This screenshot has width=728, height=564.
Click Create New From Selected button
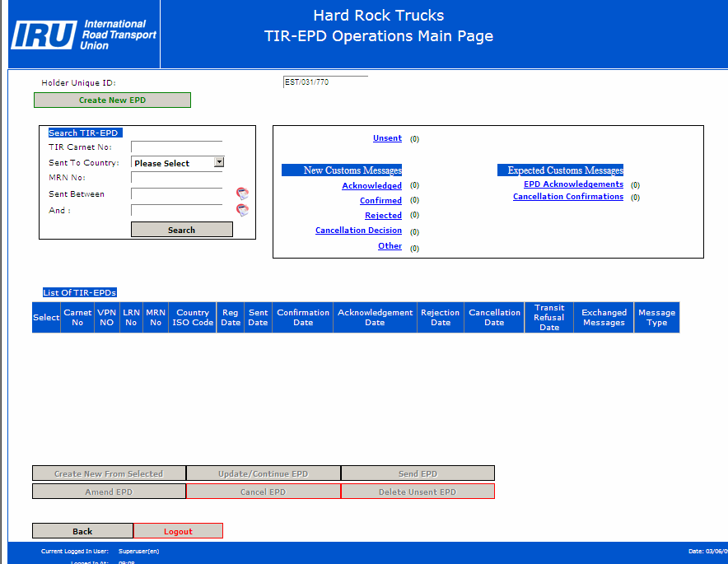coord(109,473)
